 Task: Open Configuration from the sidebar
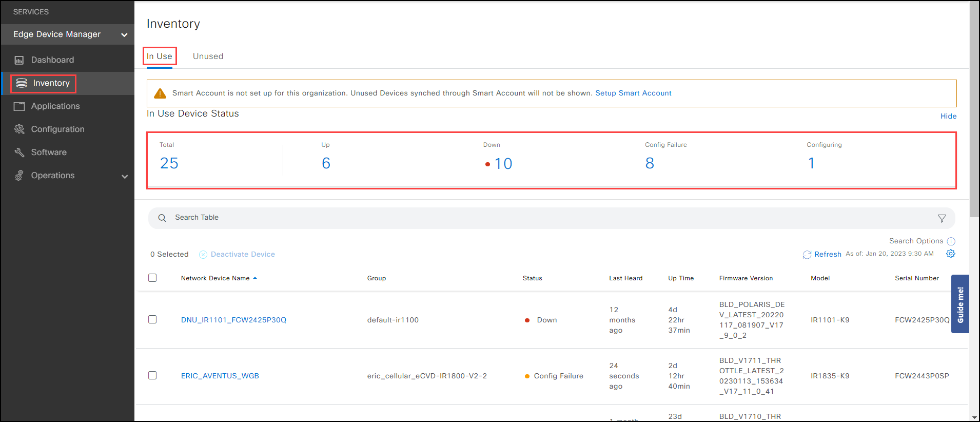tap(58, 129)
